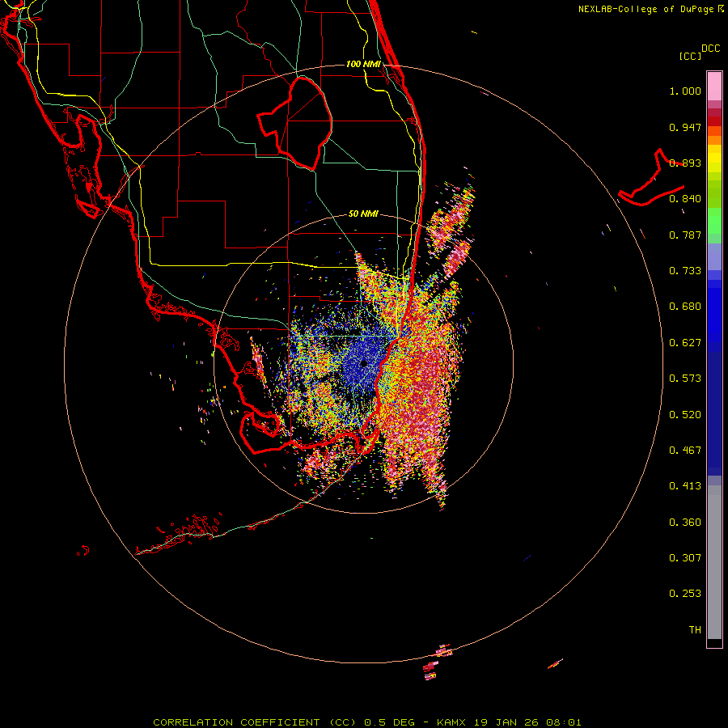The height and width of the screenshot is (728, 728).
Task: Click the 0.360 color scale value
Action: 685,523
